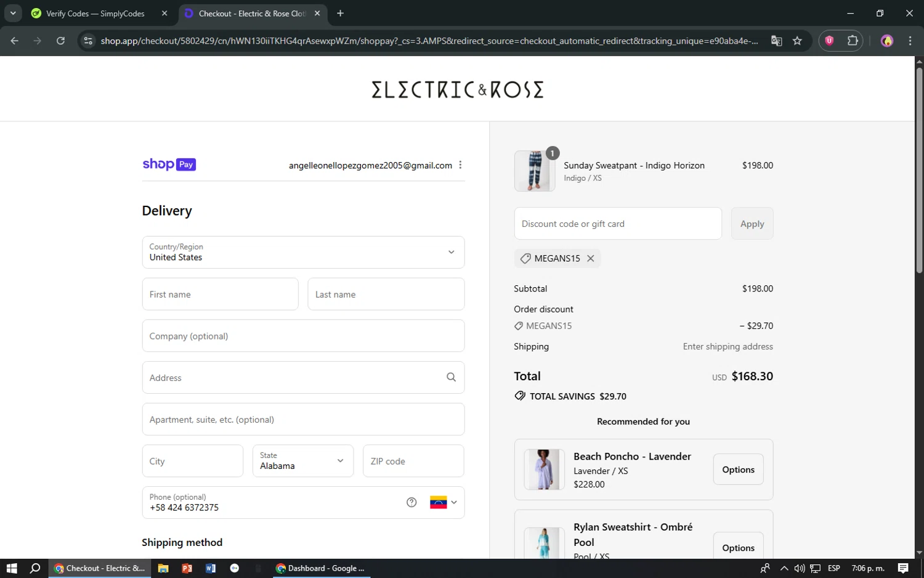
Task: Open the tab search dropdown arrow
Action: click(x=13, y=13)
